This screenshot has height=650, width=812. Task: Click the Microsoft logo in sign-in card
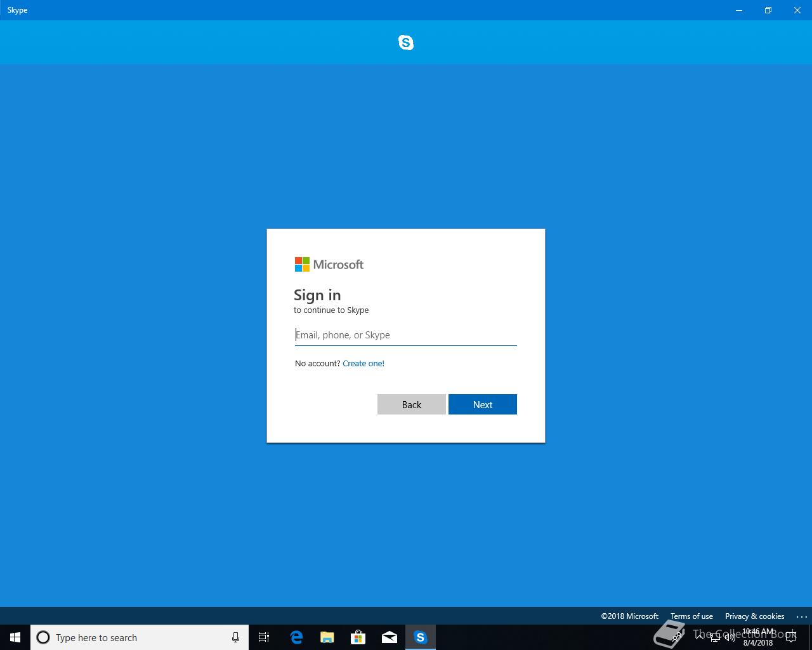(x=329, y=264)
